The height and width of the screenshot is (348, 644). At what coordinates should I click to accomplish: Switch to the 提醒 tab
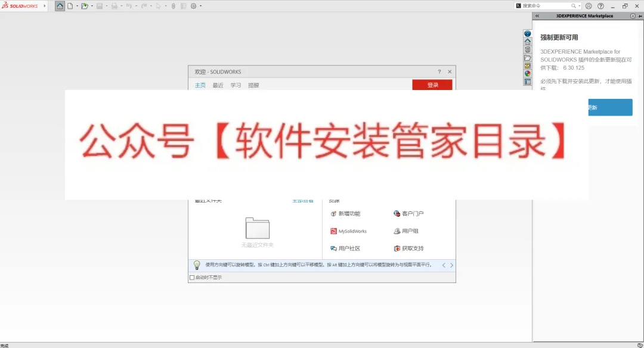[253, 85]
